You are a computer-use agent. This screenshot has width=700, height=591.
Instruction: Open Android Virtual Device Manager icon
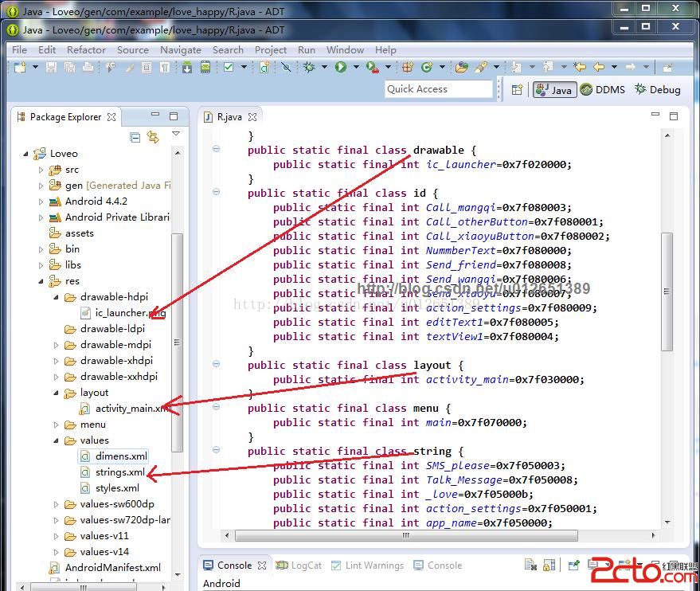pyautogui.click(x=205, y=68)
